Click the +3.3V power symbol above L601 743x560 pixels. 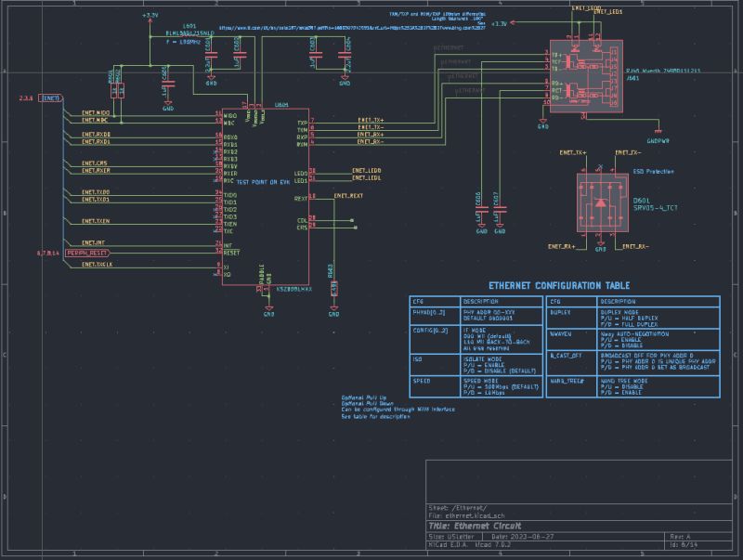click(x=149, y=15)
